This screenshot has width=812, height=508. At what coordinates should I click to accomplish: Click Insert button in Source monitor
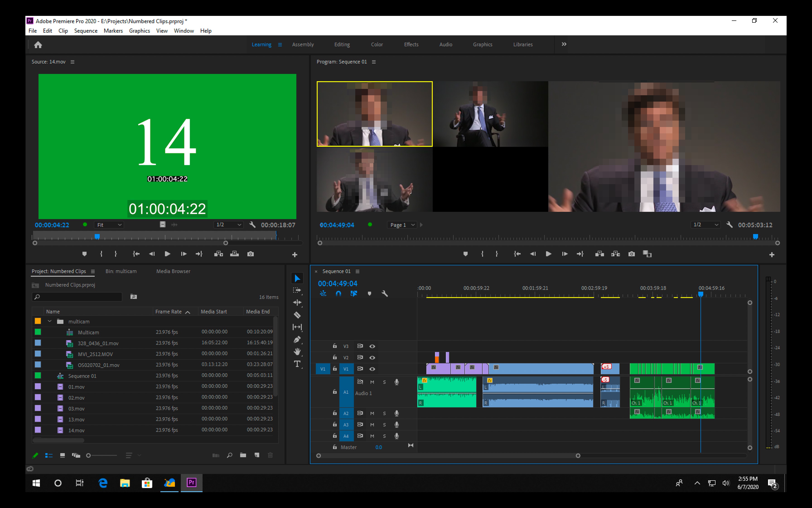tap(218, 254)
